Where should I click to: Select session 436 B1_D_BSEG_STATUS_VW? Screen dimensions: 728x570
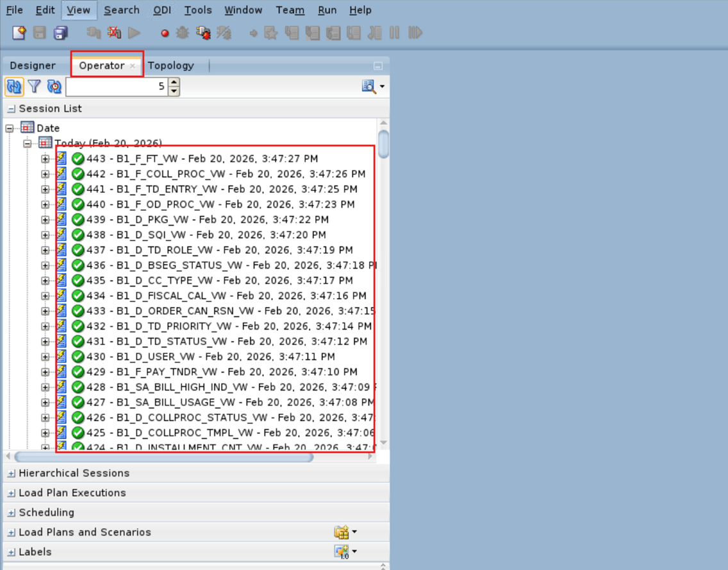click(231, 265)
